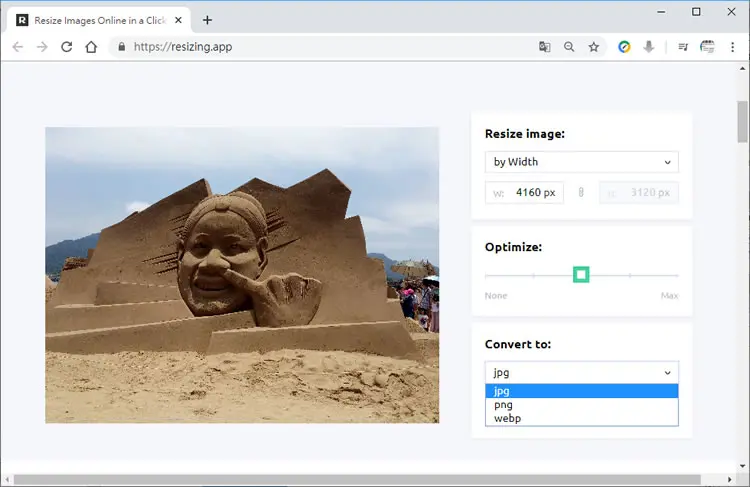Click the browser back arrow
The image size is (750, 487).
[x=18, y=47]
